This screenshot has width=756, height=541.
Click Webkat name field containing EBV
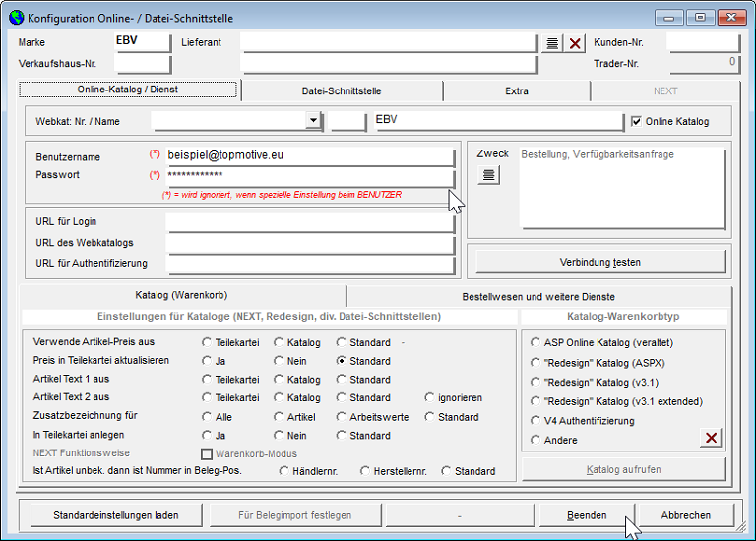498,120
